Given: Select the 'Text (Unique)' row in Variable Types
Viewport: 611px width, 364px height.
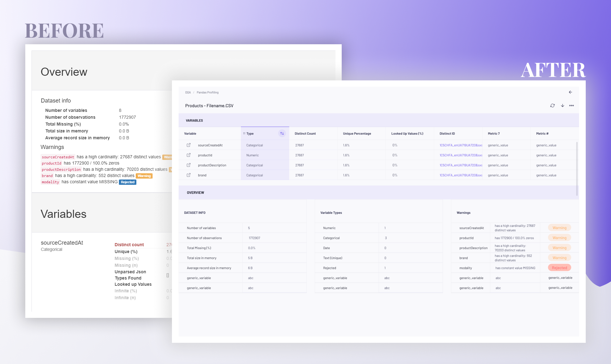Looking at the screenshot, I should click(x=379, y=258).
